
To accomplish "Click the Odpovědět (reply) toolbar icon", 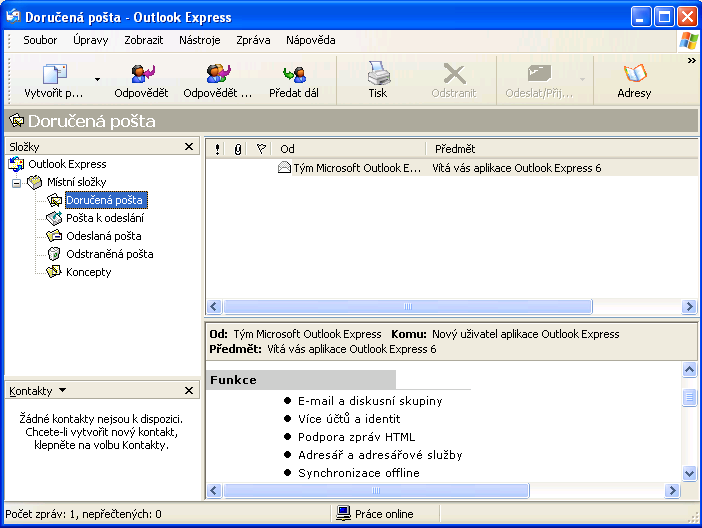I will 142,73.
